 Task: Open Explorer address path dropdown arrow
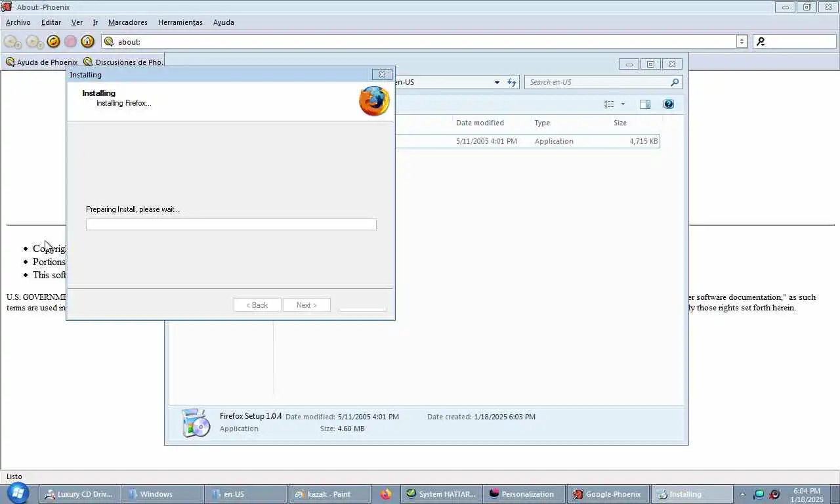[497, 82]
